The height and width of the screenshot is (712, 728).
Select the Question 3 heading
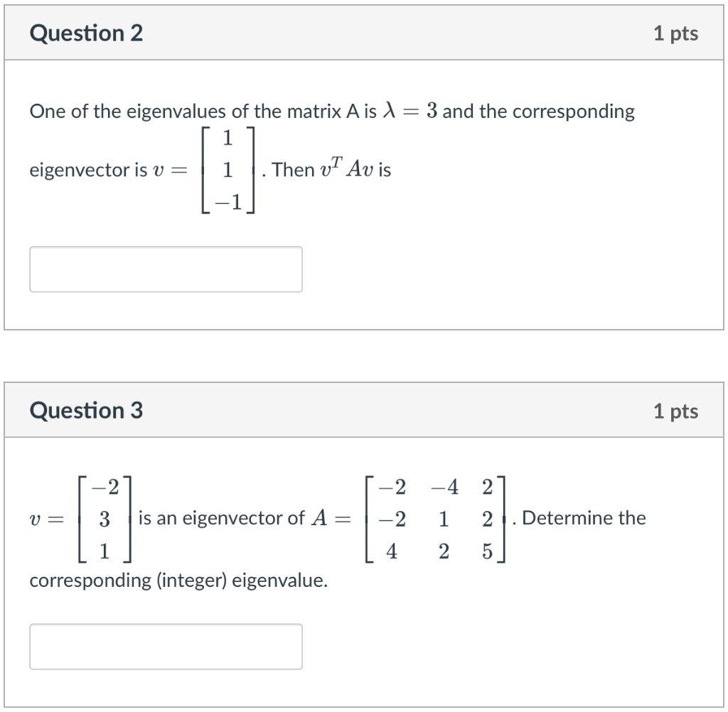coord(86,411)
